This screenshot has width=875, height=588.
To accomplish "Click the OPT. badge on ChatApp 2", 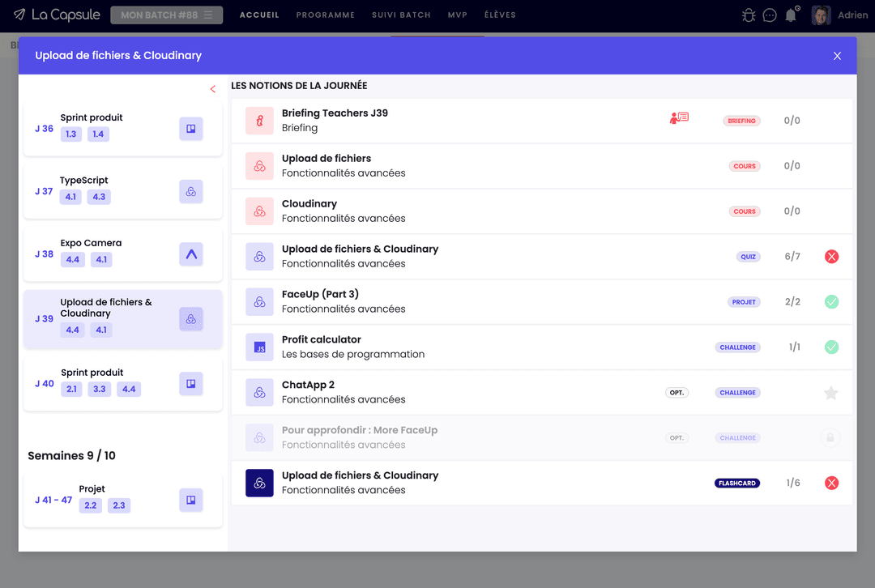I will (677, 393).
